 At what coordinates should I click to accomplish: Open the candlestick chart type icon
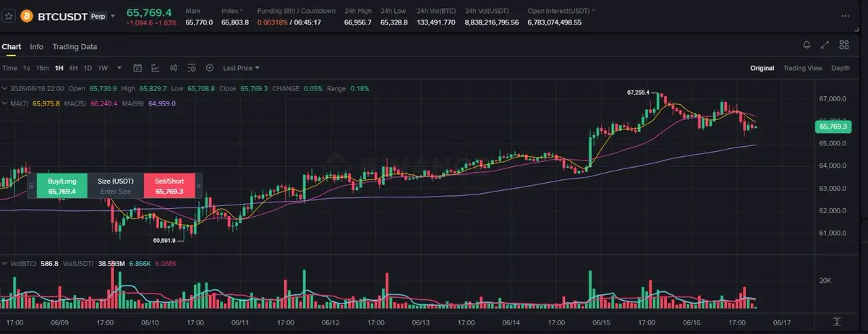pos(174,68)
